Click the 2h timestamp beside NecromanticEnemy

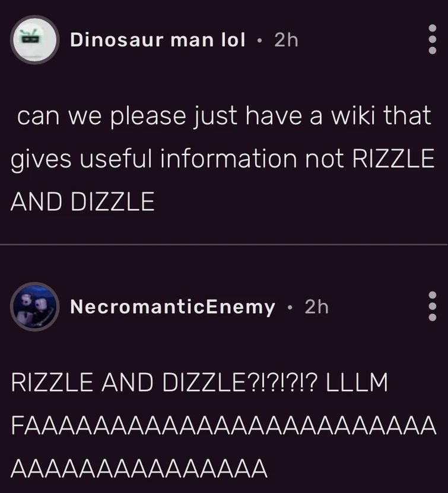[x=317, y=306]
